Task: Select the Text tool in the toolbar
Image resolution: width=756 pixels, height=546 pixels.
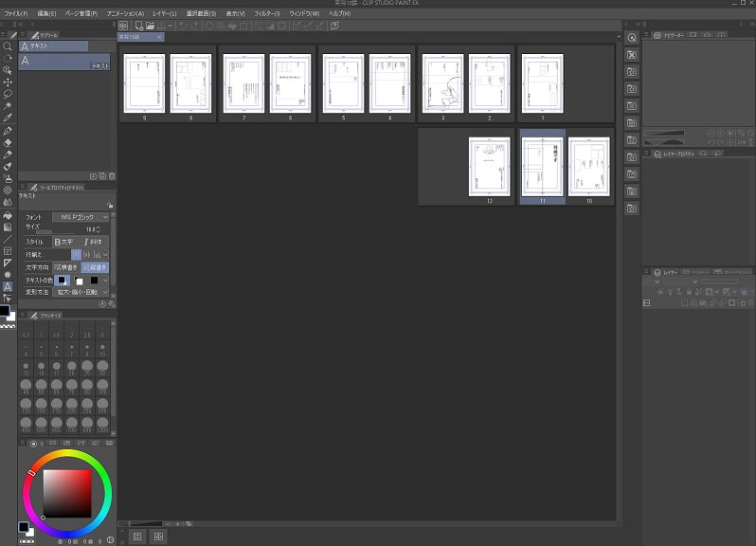Action: pyautogui.click(x=8, y=285)
